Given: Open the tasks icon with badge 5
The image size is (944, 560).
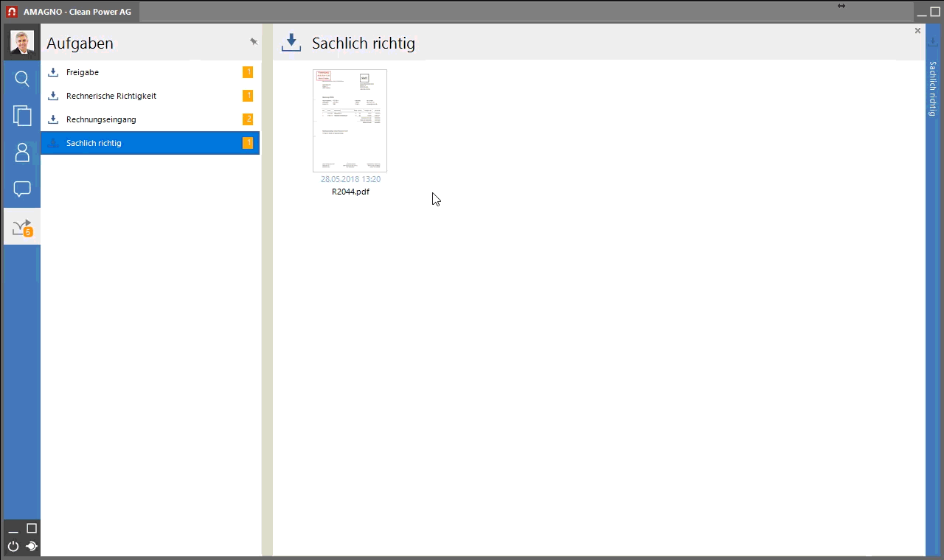Looking at the screenshot, I should pyautogui.click(x=22, y=227).
